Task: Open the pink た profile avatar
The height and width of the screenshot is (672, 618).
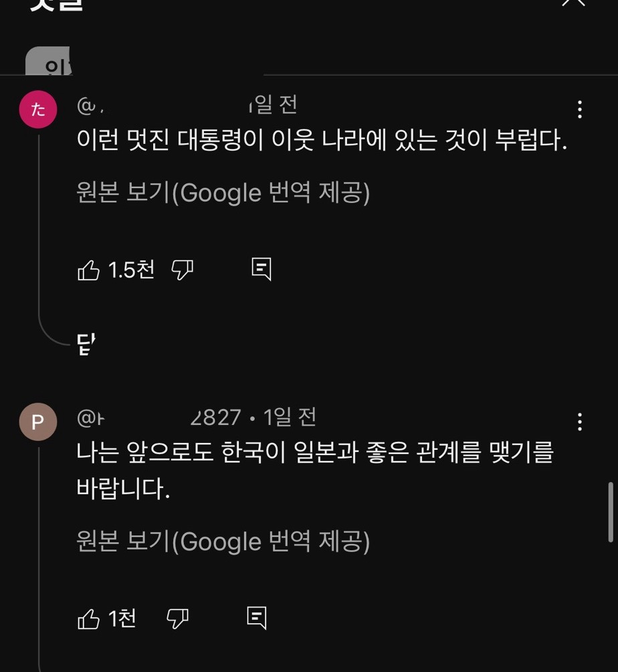Action: 38,109
